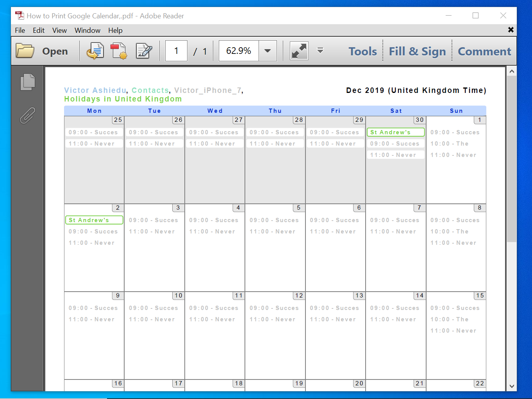The height and width of the screenshot is (399, 532).
Task: Open the Tools panel
Action: 362,51
